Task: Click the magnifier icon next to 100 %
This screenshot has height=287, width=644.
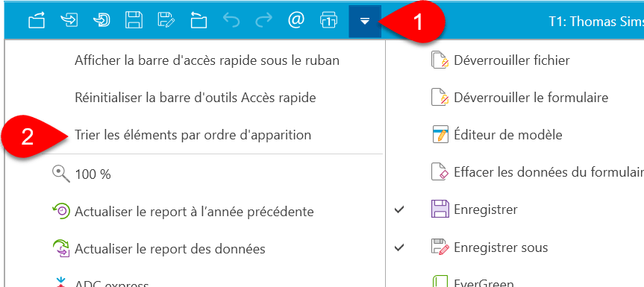Action: pos(61,174)
